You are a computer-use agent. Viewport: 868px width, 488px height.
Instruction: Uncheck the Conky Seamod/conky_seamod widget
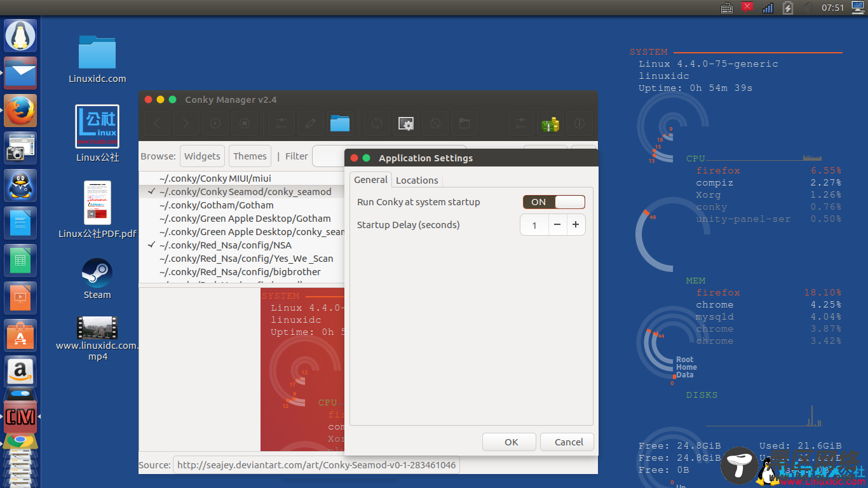click(152, 191)
